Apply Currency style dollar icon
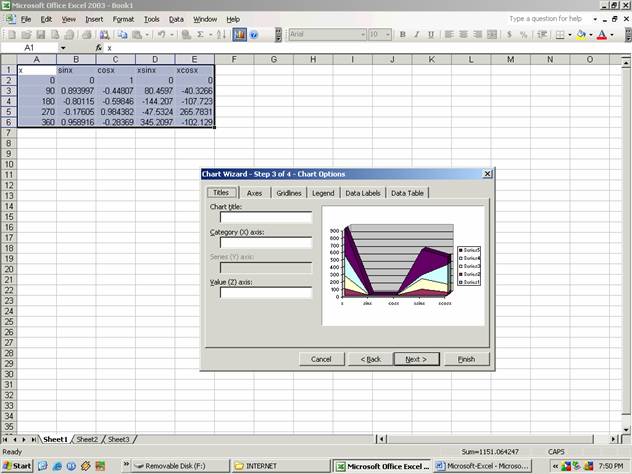 coord(509,35)
